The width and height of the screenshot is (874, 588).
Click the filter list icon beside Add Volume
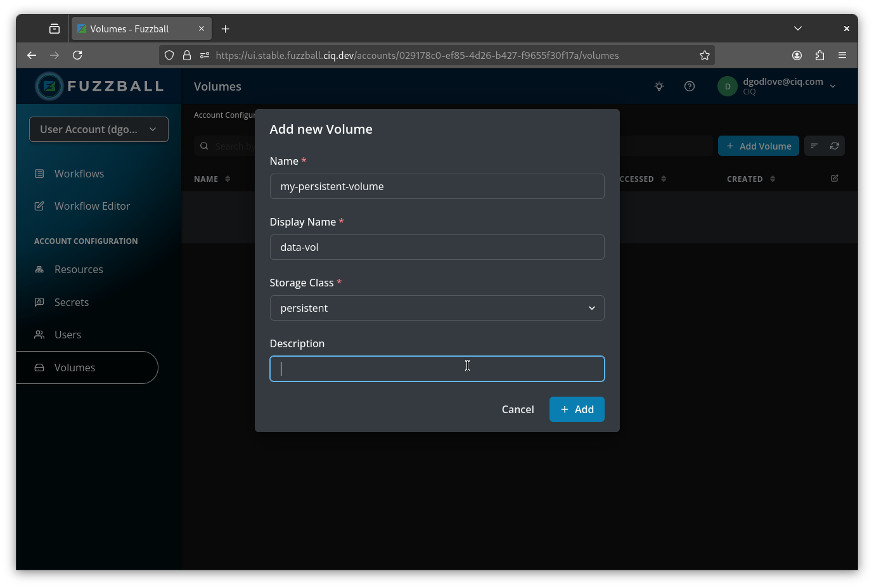[x=814, y=146]
